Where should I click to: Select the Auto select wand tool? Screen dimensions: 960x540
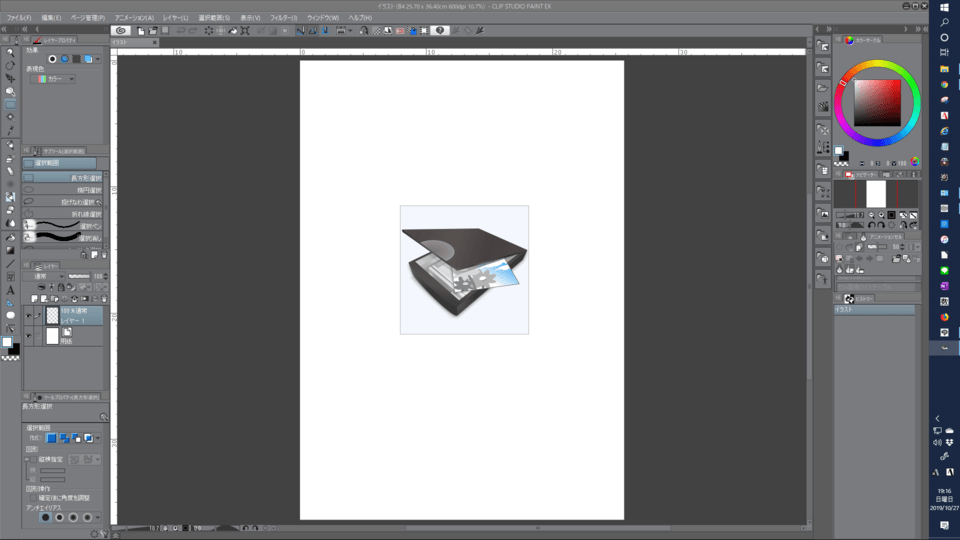point(10,117)
